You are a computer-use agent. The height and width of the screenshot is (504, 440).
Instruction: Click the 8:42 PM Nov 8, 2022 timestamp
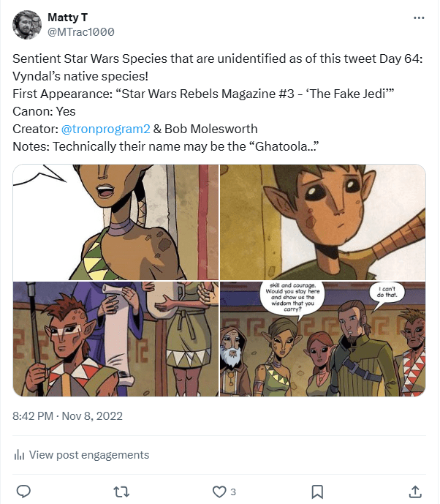point(67,416)
